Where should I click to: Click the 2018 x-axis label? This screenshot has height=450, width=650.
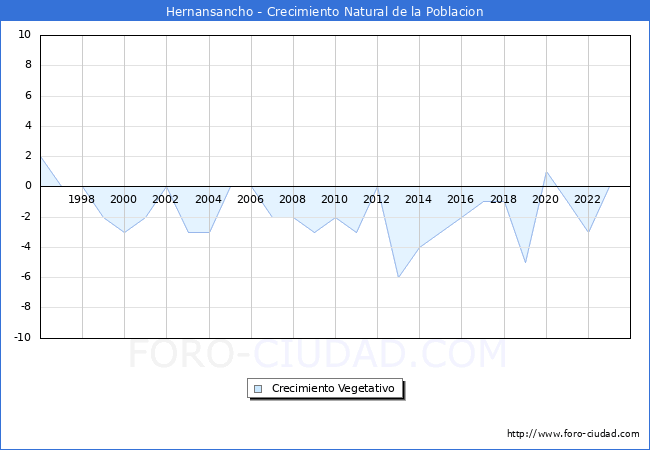point(503,199)
